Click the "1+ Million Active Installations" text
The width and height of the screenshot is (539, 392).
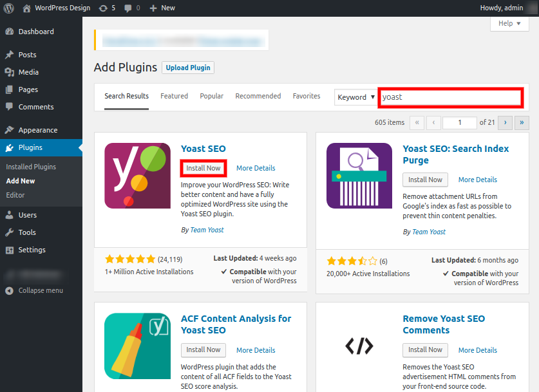pos(149,272)
